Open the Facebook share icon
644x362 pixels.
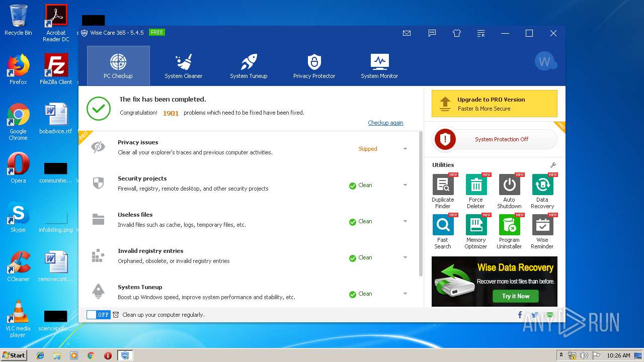tap(520, 315)
